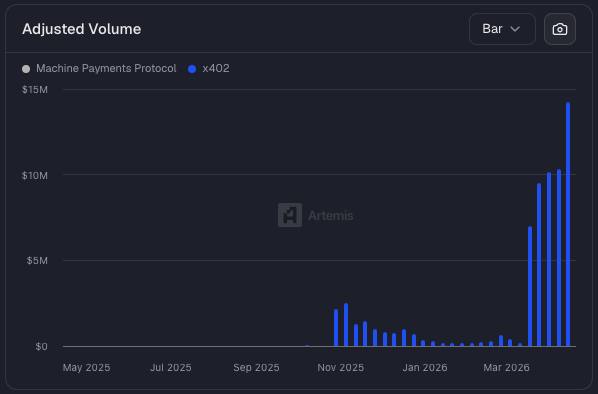
Task: Toggle the Machine Payments Protocol legend series
Action: tap(99, 69)
